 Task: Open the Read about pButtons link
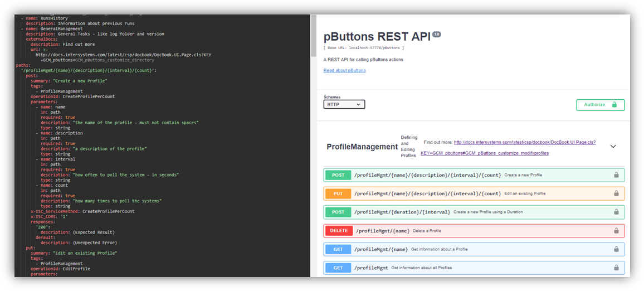pyautogui.click(x=344, y=71)
